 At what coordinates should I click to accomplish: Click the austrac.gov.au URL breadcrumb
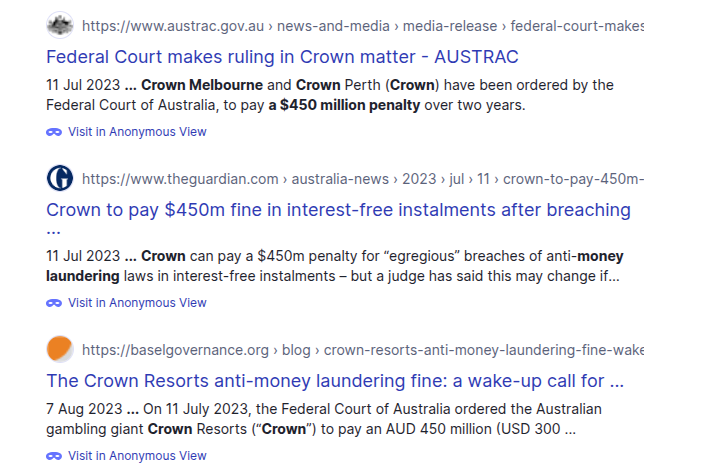[x=362, y=26]
